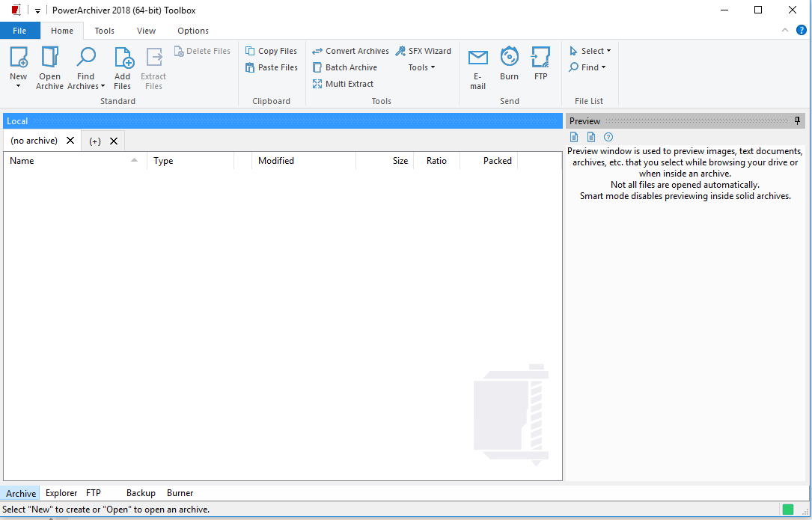
Task: Collapse the ribbon with the chevron
Action: click(x=785, y=30)
